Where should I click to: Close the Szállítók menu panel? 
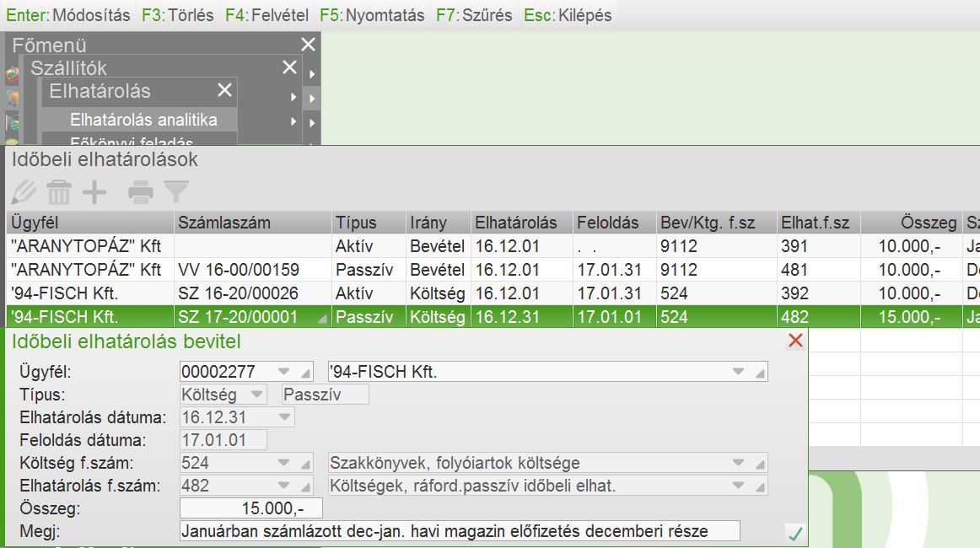coord(289,67)
